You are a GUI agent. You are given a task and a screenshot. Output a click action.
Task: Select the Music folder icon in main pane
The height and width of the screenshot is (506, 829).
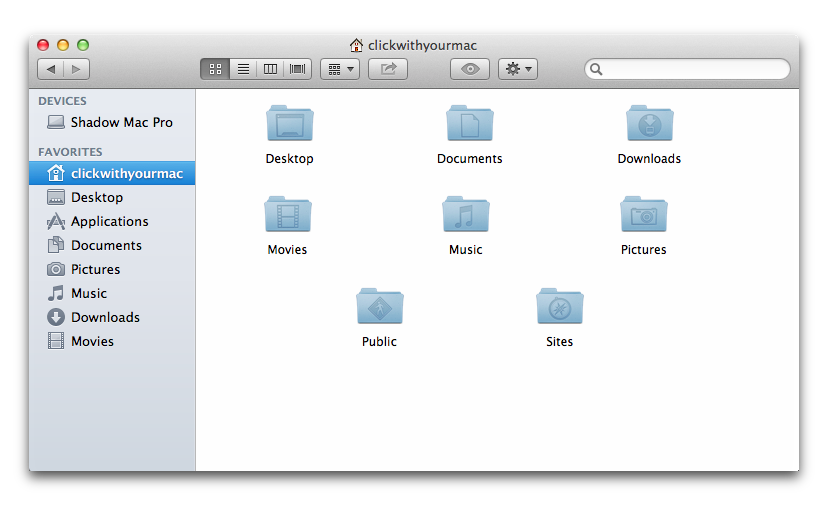pos(466,214)
